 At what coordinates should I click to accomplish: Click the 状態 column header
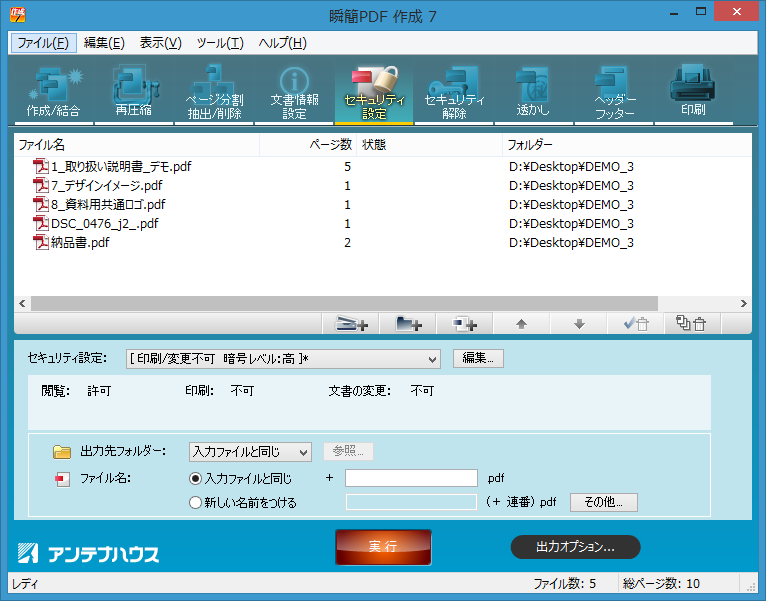pos(429,145)
